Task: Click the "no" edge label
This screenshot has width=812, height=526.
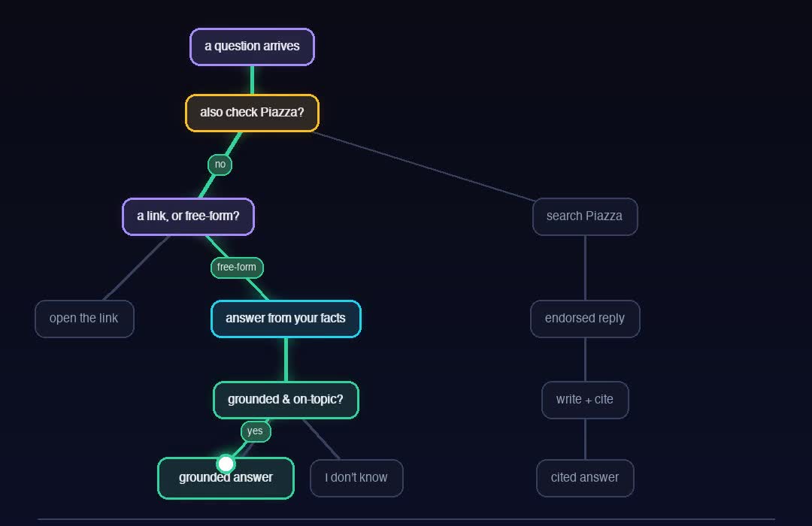Action: click(220, 165)
